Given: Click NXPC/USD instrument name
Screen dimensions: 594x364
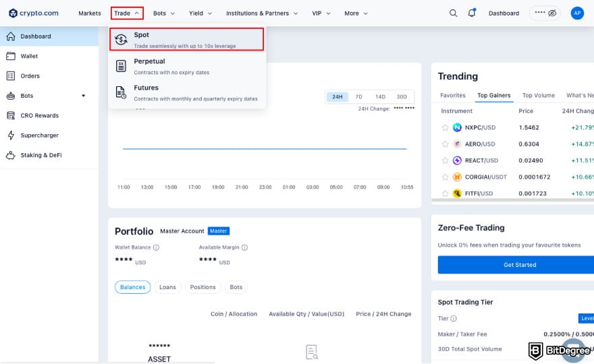Looking at the screenshot, I should (x=480, y=127).
